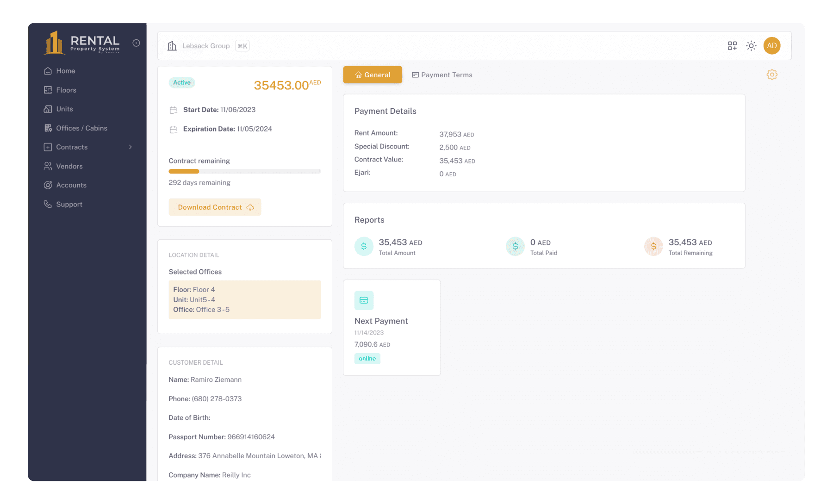Click the Accounts icon in the sidebar
The height and width of the screenshot is (504, 833).
point(48,185)
